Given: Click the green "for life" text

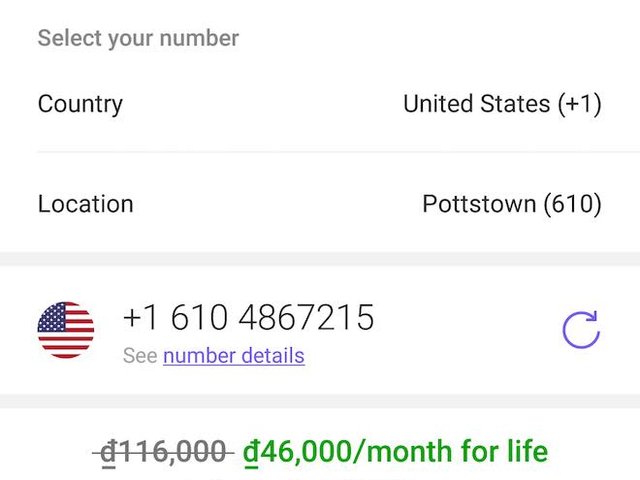Looking at the screenshot, I should pyautogui.click(x=509, y=452).
